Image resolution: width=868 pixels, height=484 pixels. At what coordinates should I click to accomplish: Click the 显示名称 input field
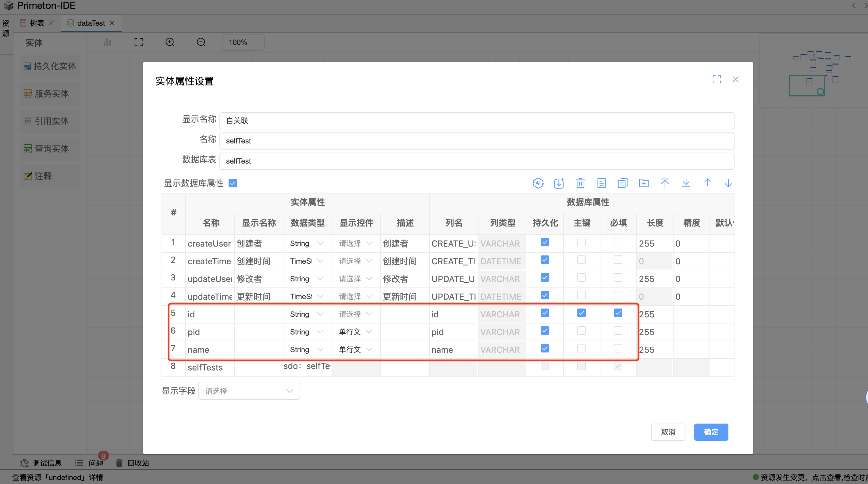pyautogui.click(x=476, y=121)
